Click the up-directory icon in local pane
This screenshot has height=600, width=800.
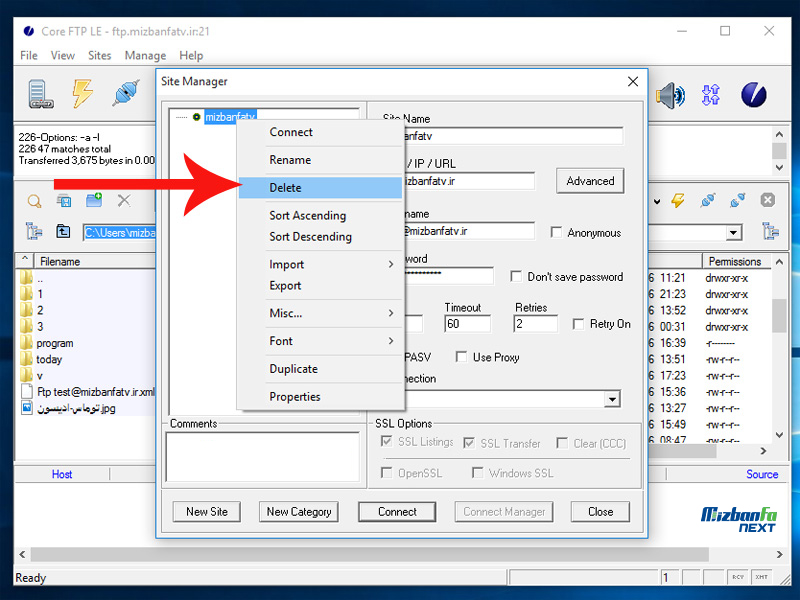tap(63, 232)
